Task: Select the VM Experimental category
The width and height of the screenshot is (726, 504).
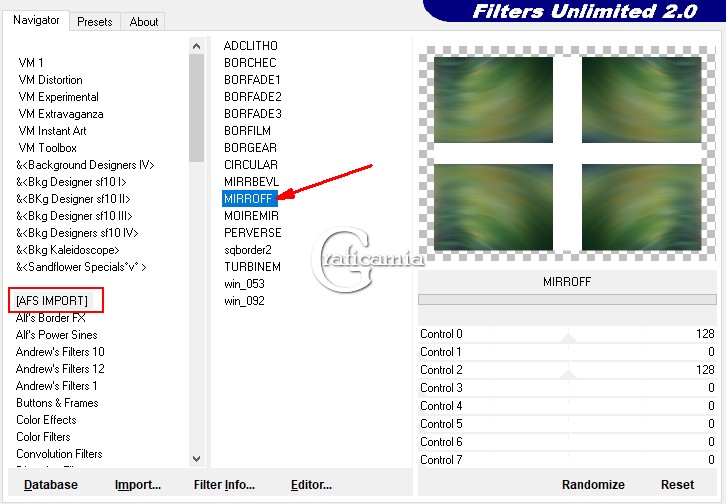Action: pyautogui.click(x=58, y=97)
